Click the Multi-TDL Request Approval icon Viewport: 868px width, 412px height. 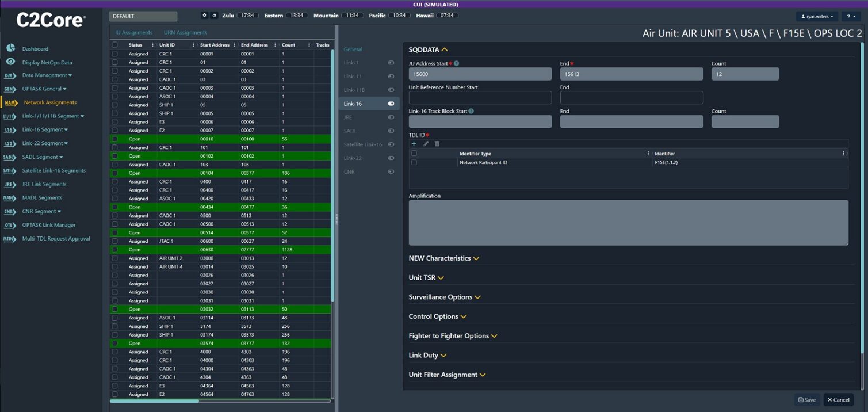(10, 239)
